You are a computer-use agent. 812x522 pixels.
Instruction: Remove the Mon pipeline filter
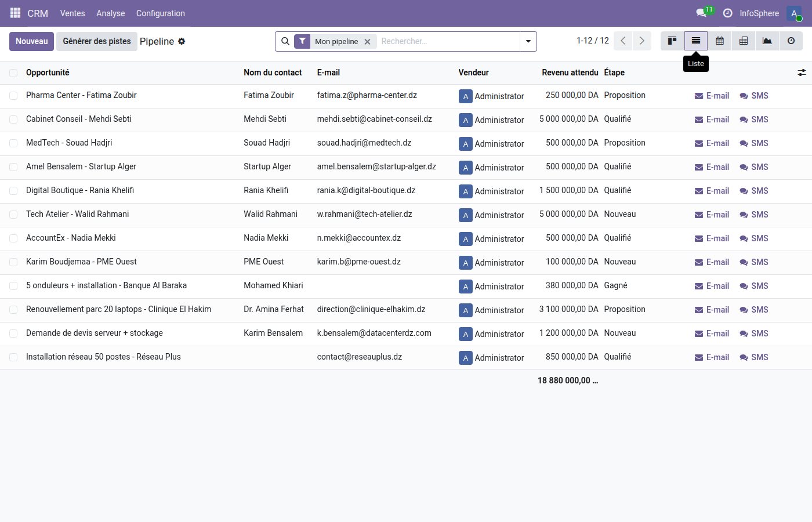367,42
